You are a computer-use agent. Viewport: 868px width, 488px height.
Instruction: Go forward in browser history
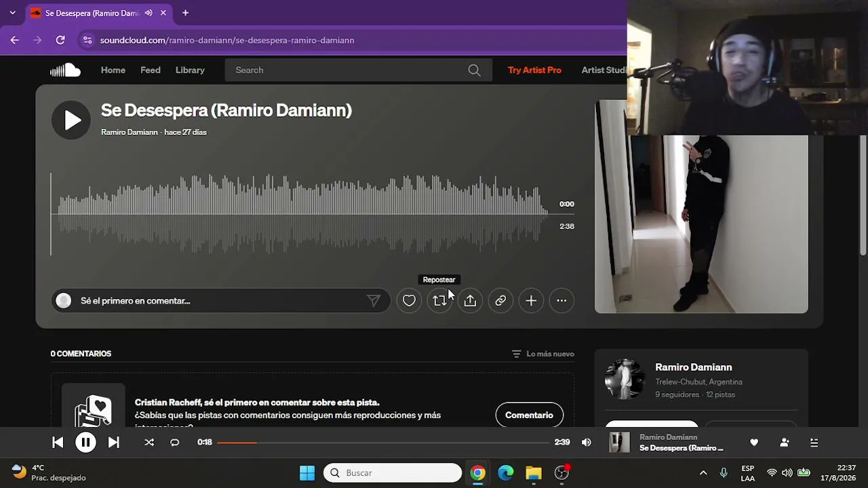[37, 40]
